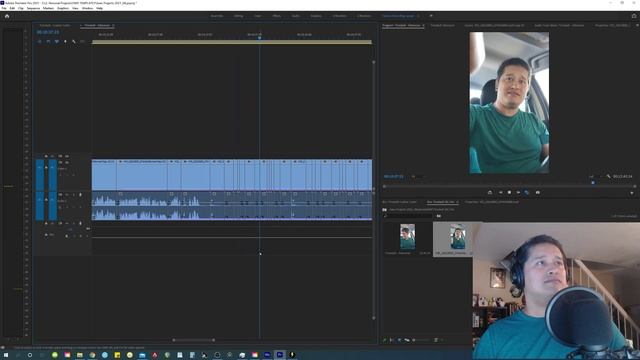Toggle V2 track output eye

[x=67, y=156]
